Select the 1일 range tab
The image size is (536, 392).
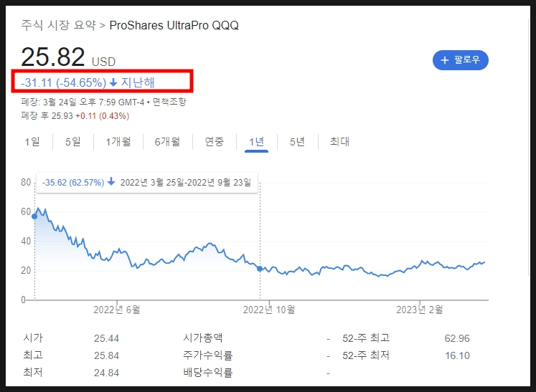(32, 141)
